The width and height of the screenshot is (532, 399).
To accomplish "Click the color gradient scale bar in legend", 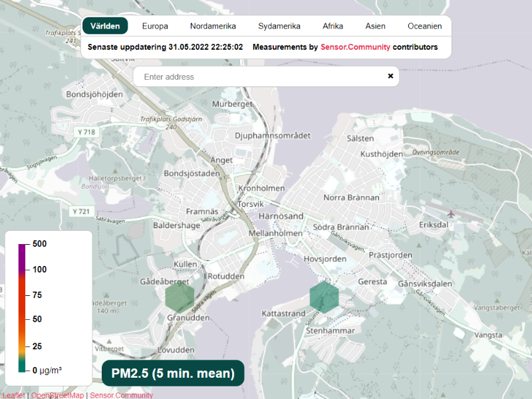I will [x=22, y=307].
